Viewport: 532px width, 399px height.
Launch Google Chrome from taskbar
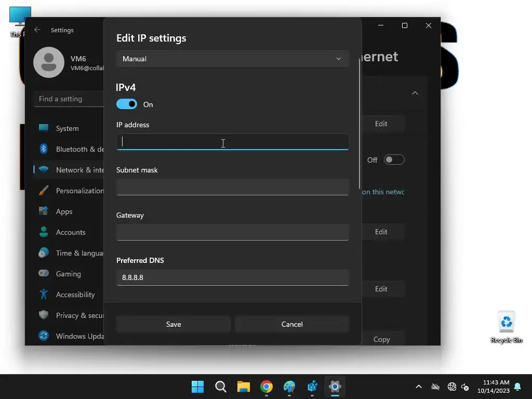pos(267,387)
